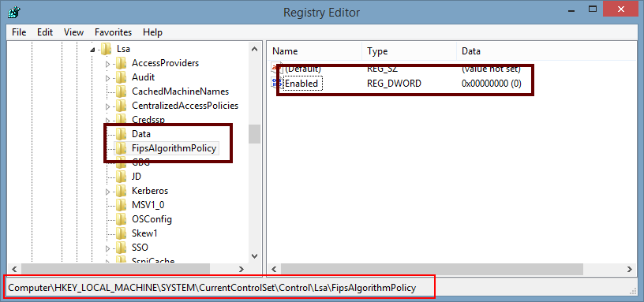
Task: Select the Enabled DWORD value icon
Action: [275, 84]
